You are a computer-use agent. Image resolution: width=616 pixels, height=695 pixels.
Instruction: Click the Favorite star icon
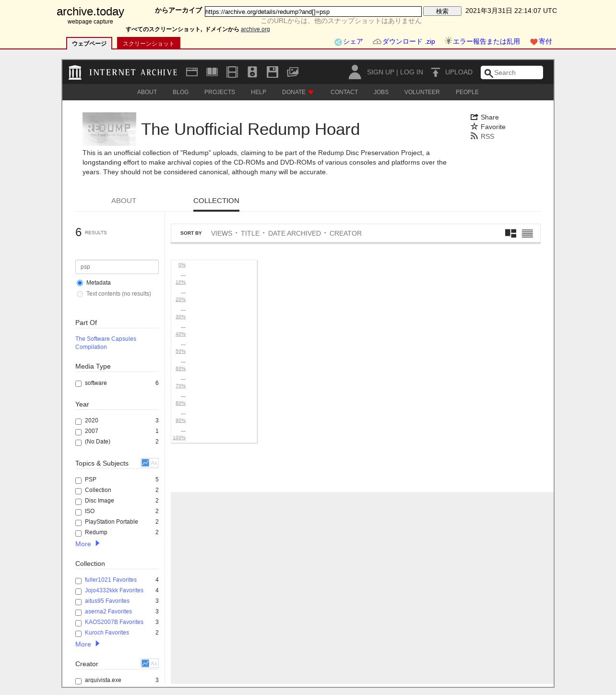coord(474,127)
